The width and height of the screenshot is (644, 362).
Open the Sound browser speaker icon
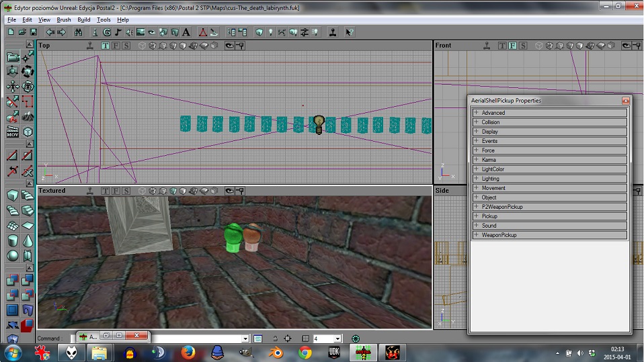pos(129,32)
